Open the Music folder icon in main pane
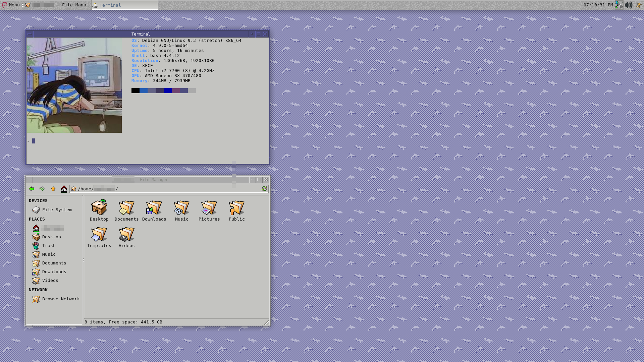 click(182, 210)
